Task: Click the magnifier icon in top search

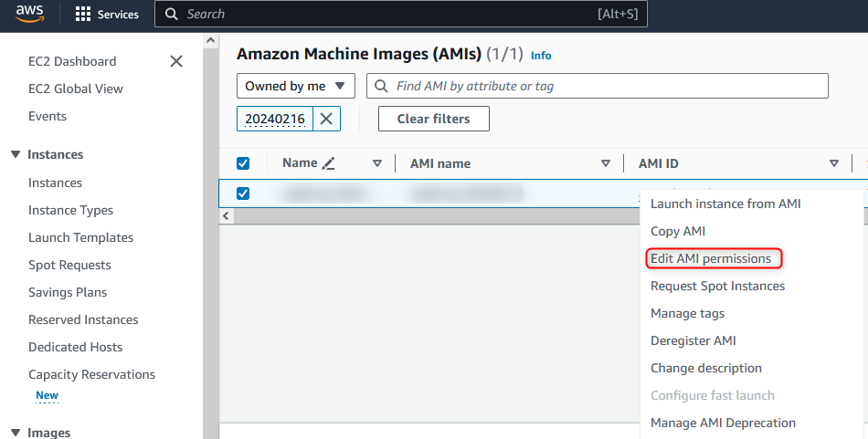Action: pyautogui.click(x=172, y=14)
